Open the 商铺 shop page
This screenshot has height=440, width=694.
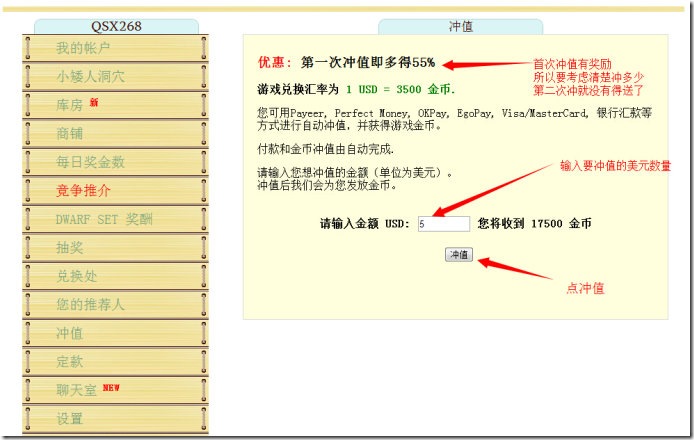click(x=70, y=133)
